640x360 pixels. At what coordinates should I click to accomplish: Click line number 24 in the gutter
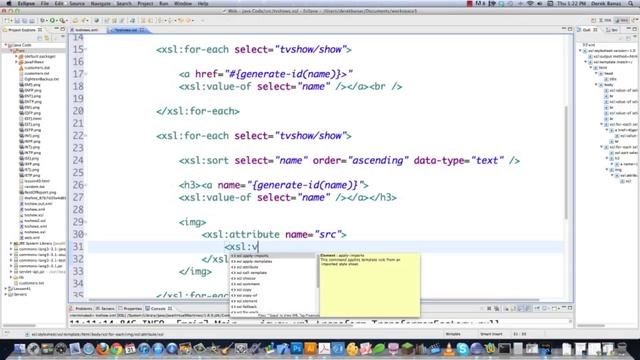click(x=78, y=160)
